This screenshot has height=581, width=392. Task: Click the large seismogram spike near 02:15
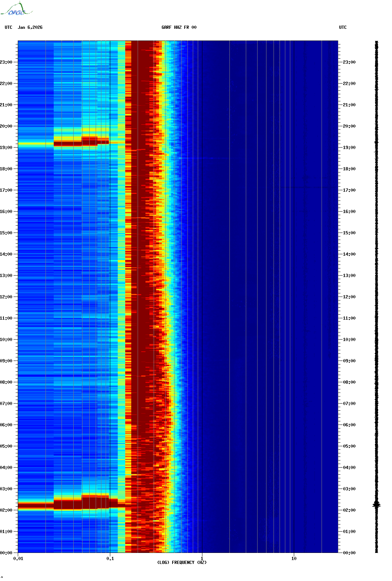click(376, 505)
